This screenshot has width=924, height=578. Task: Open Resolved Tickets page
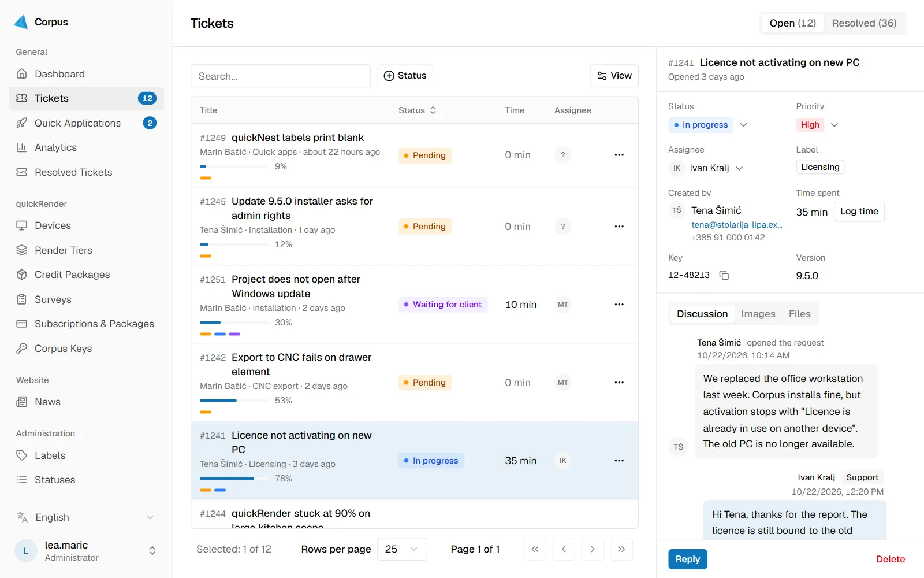86,172
